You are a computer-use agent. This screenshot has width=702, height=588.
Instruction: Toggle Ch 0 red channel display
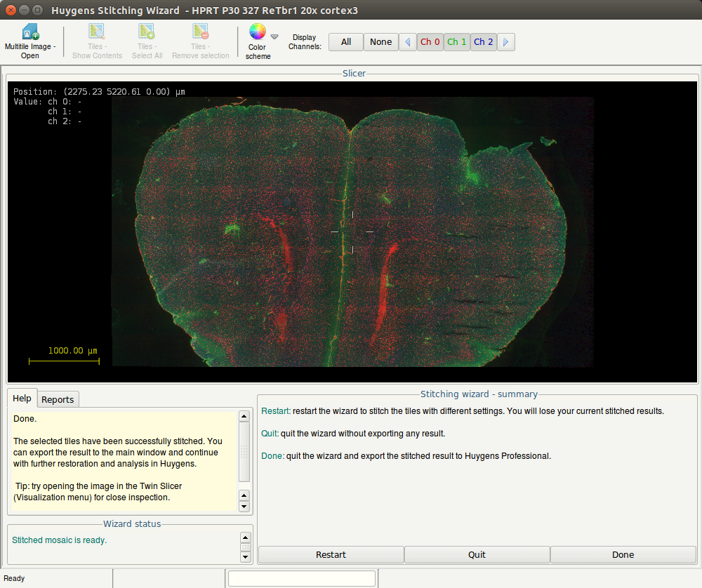pos(430,42)
